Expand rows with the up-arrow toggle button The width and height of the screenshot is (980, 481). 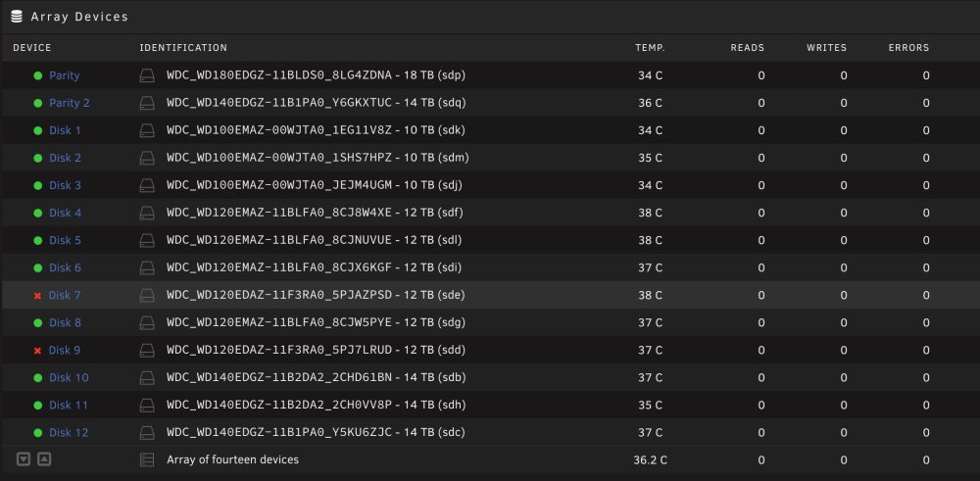(x=44, y=459)
